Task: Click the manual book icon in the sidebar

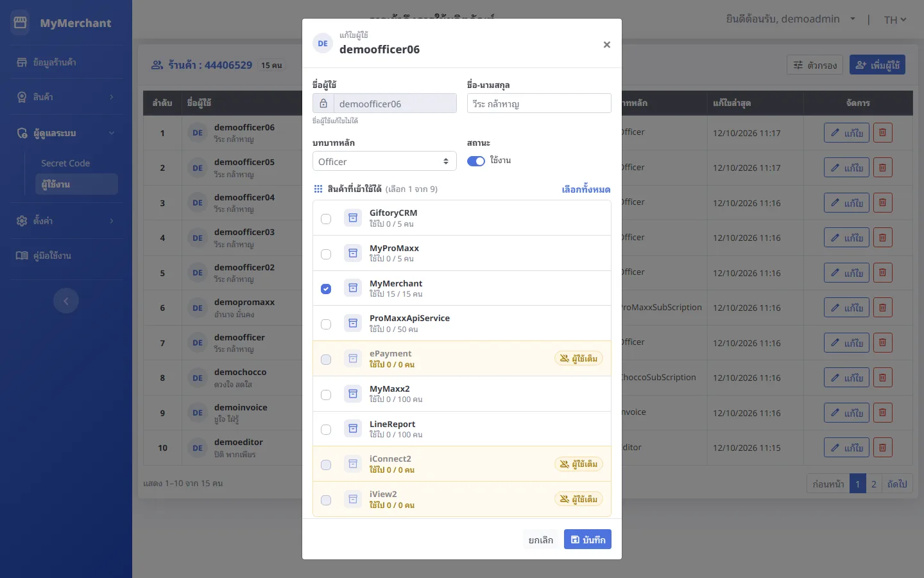Action: coord(22,256)
